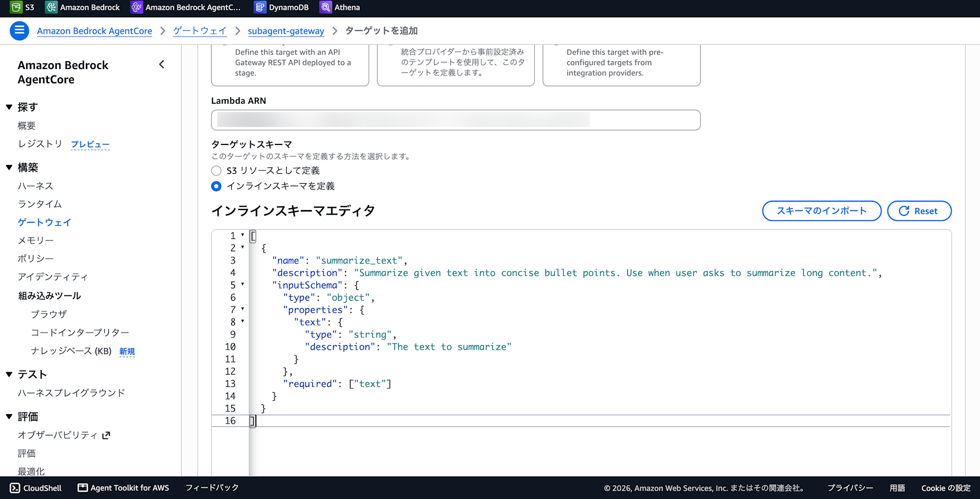Collapse the 探す sidebar section
This screenshot has height=499, width=980.
point(9,107)
